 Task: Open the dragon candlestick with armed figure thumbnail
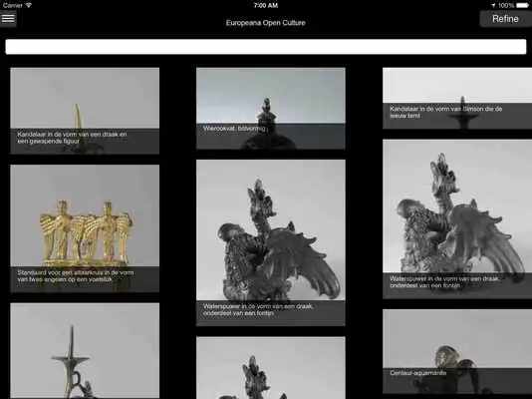pyautogui.click(x=85, y=111)
